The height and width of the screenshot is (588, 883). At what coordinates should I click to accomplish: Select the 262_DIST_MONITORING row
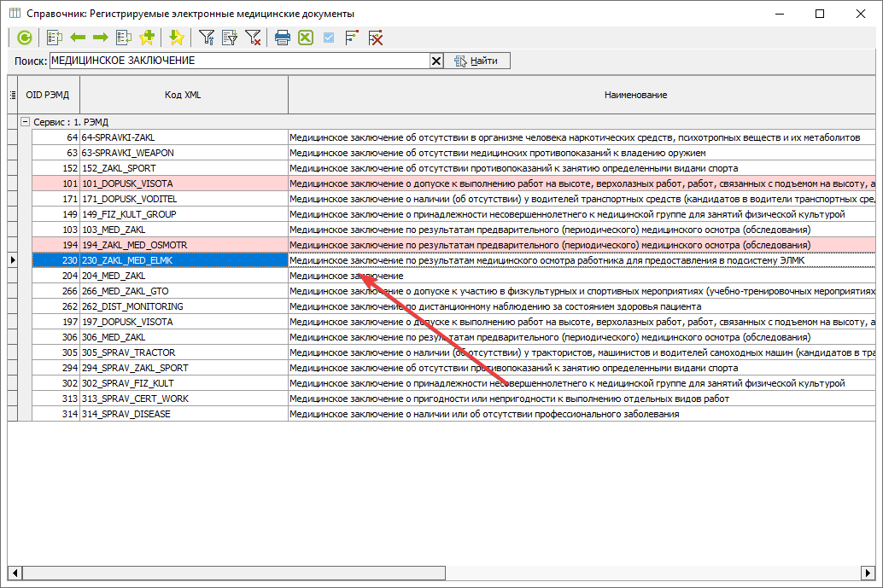click(x=453, y=306)
